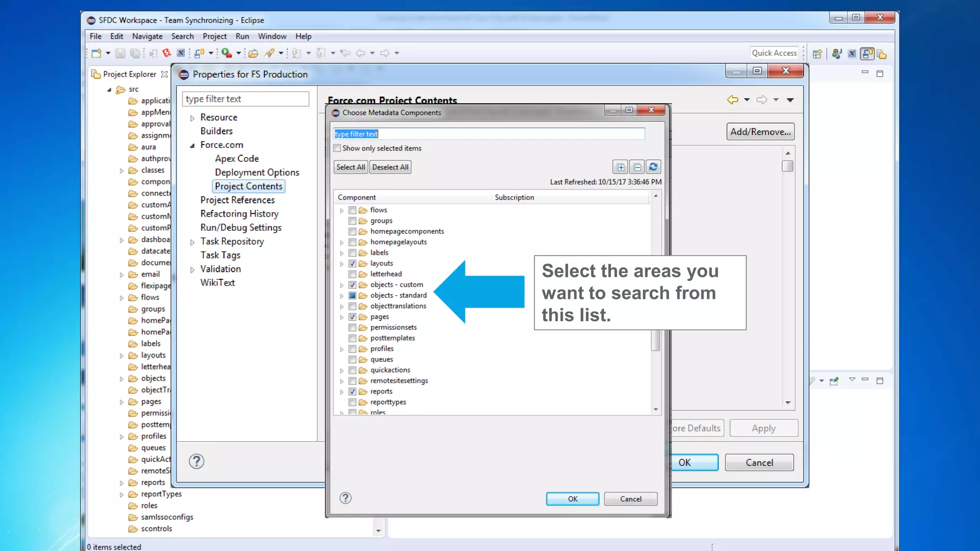Open the Help menu
980x551 pixels.
[303, 36]
